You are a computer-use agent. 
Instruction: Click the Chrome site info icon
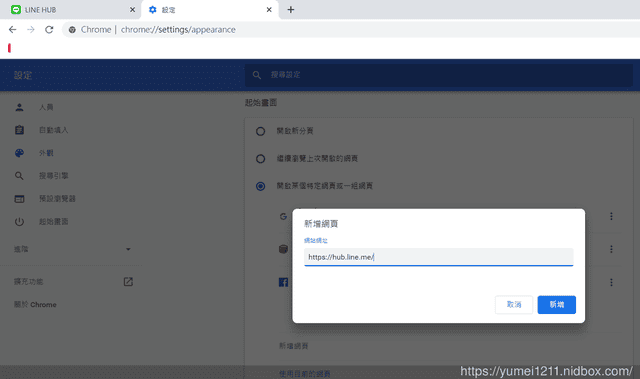pos(72,30)
